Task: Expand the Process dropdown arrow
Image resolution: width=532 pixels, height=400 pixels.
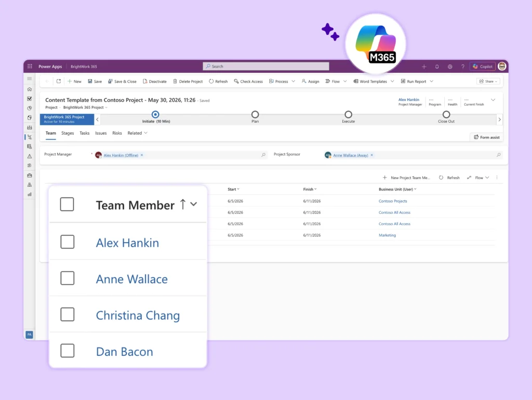Action: 294,82
